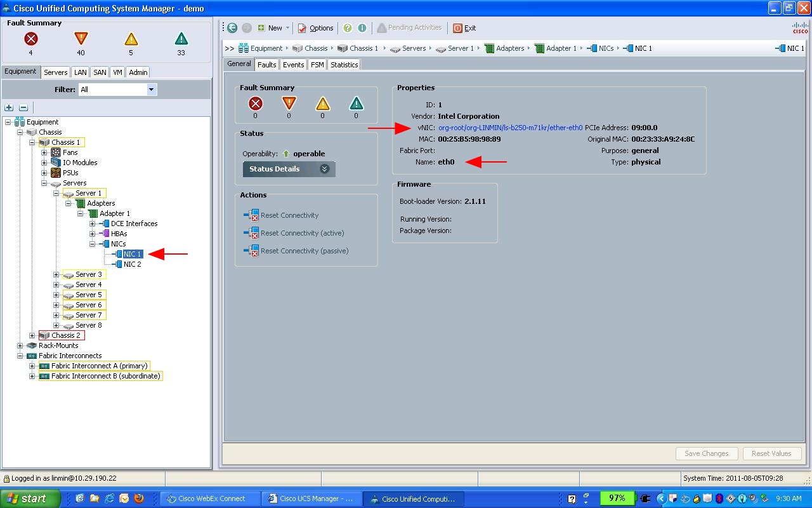
Task: Click the warning fault icon in NIC Fault Summary
Action: click(356, 104)
